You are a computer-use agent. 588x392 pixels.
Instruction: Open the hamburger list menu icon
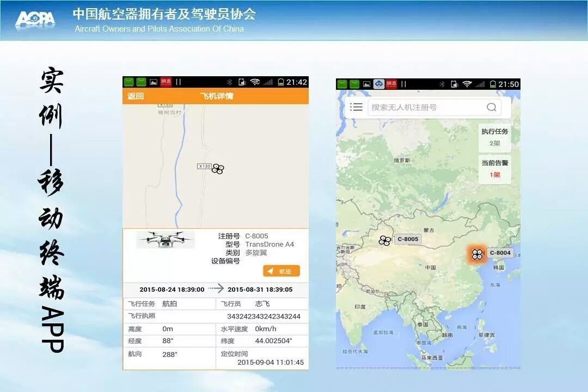pos(356,107)
